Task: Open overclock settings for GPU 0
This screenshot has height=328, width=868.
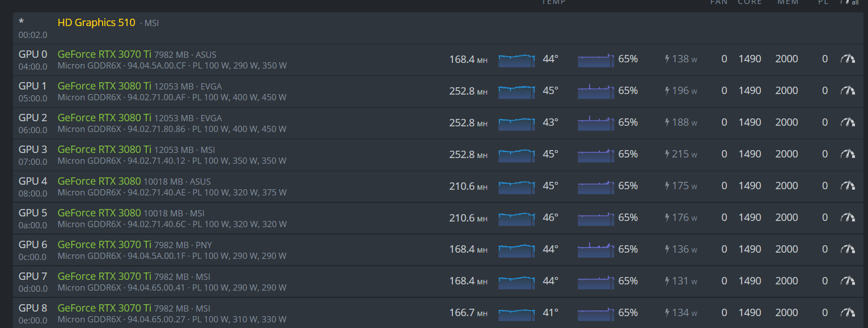Action: click(x=847, y=59)
